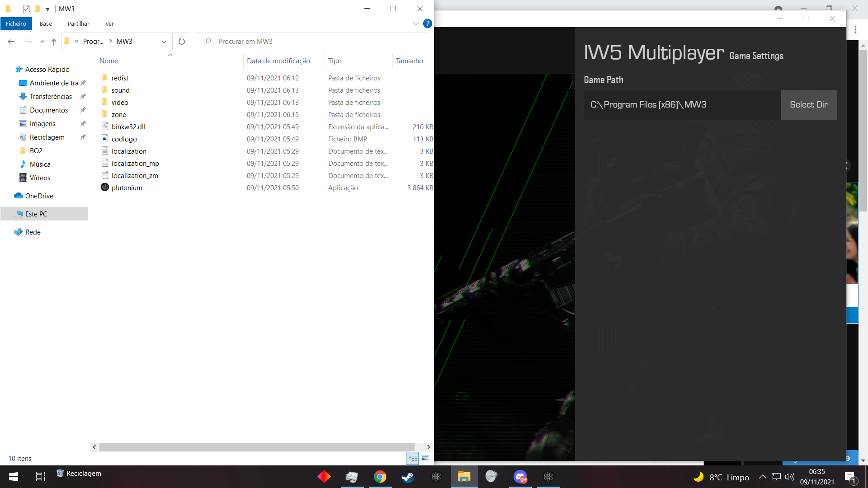Open BO2 folder in sidebar
The height and width of the screenshot is (488, 868).
coord(36,150)
